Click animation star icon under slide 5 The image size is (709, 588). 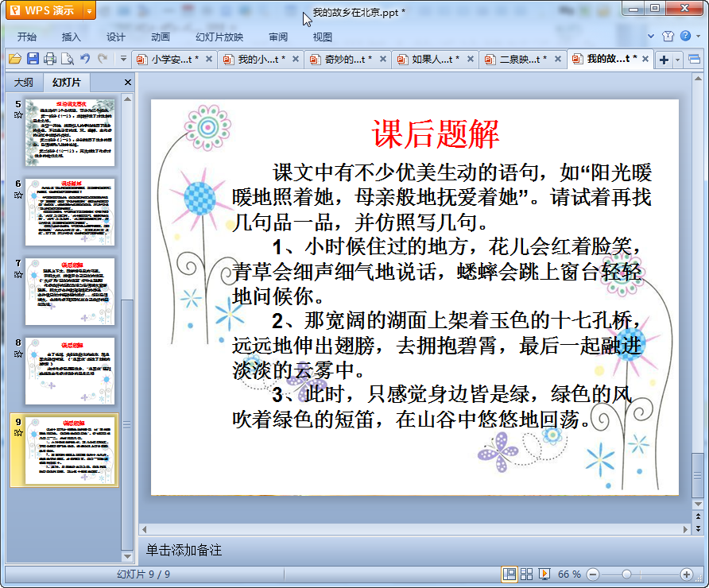pos(18,115)
